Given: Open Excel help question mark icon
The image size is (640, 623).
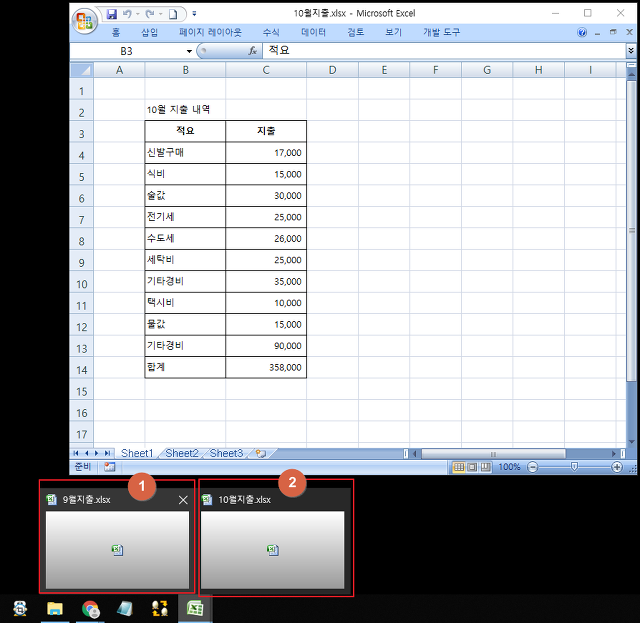Looking at the screenshot, I should click(582, 32).
